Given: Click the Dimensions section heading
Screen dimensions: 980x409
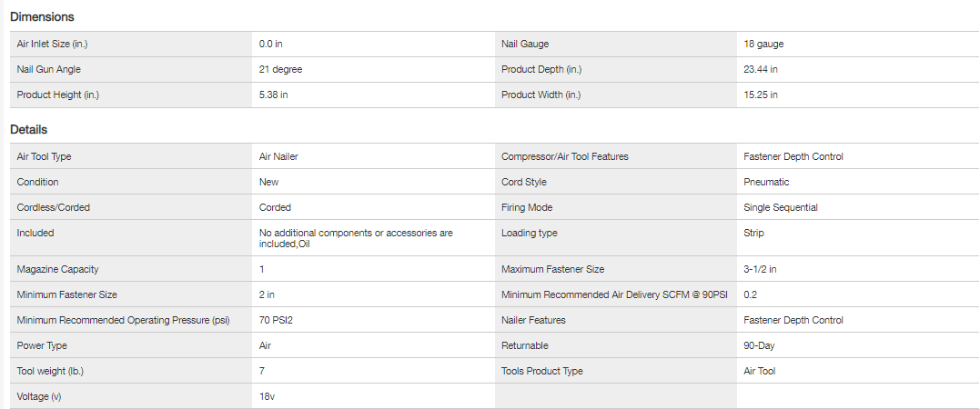Looking at the screenshot, I should 42,16.
